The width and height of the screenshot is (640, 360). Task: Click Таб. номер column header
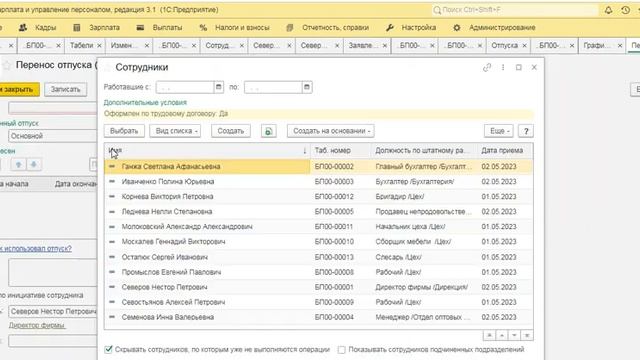click(341, 151)
